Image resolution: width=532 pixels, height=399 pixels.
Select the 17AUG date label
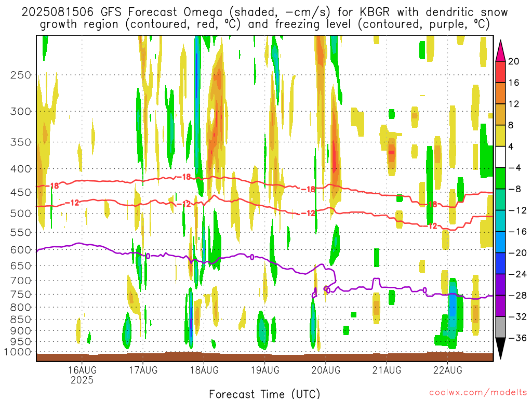click(143, 370)
